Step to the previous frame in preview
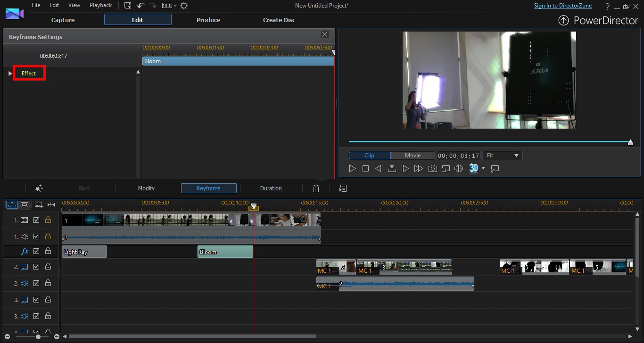The width and height of the screenshot is (644, 343). pyautogui.click(x=379, y=168)
